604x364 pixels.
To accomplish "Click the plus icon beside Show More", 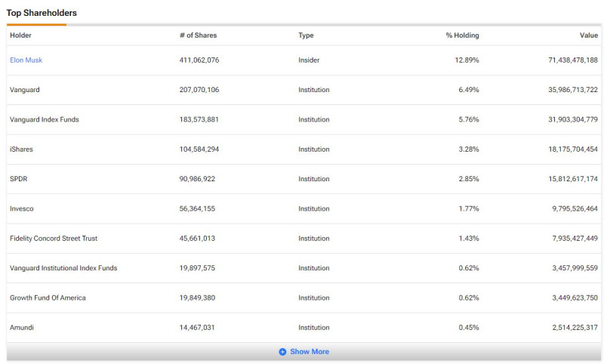I will point(282,352).
